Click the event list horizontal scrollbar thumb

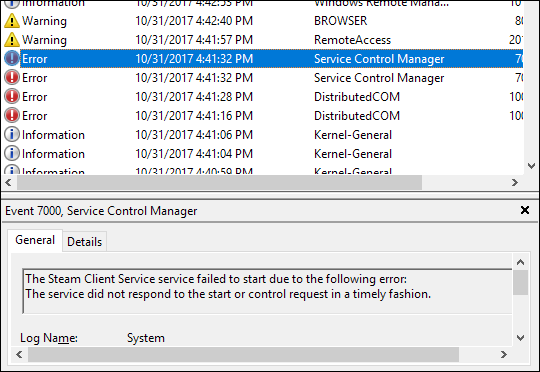[x=219, y=182]
